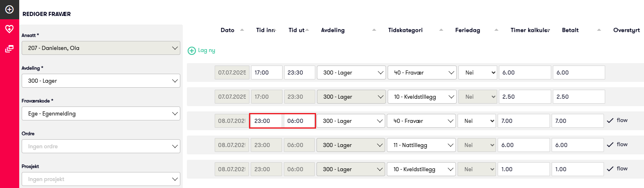Click Betalt field showing 7.00
Viewport: 644px width, 188px height.
tap(577, 121)
